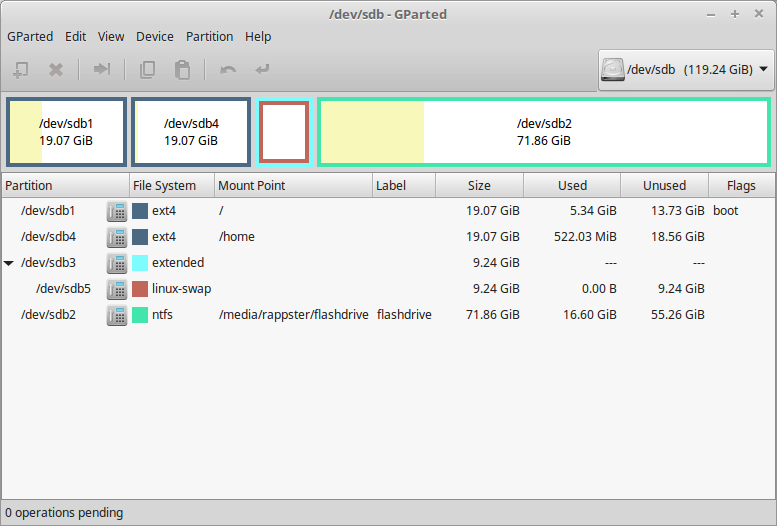The width and height of the screenshot is (777, 526).
Task: Click the /media/rappster/flashdrive mount point
Action: (x=293, y=315)
